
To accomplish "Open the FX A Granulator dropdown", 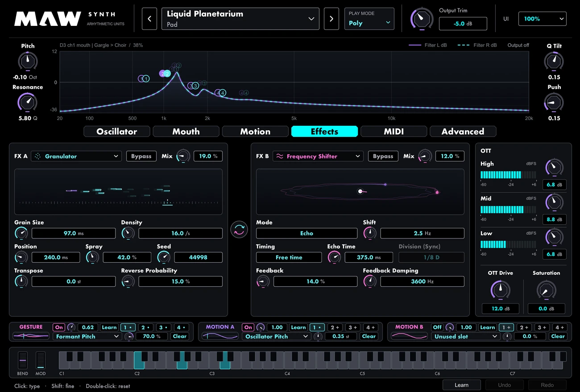I will coord(76,156).
